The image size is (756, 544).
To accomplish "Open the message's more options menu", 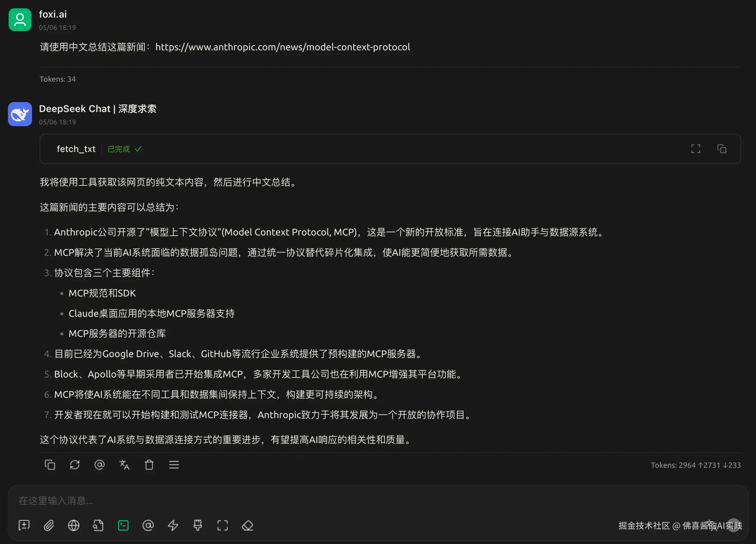I will pos(174,465).
